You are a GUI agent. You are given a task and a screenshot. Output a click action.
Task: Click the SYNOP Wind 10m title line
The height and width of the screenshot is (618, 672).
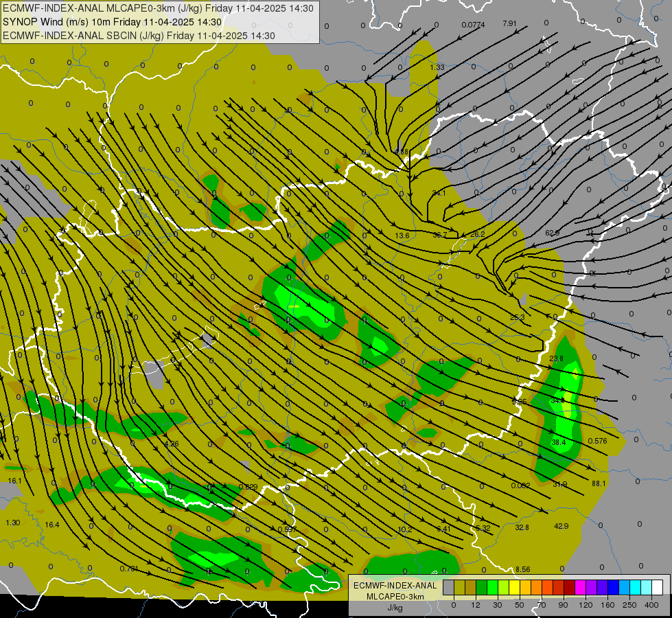[113, 22]
